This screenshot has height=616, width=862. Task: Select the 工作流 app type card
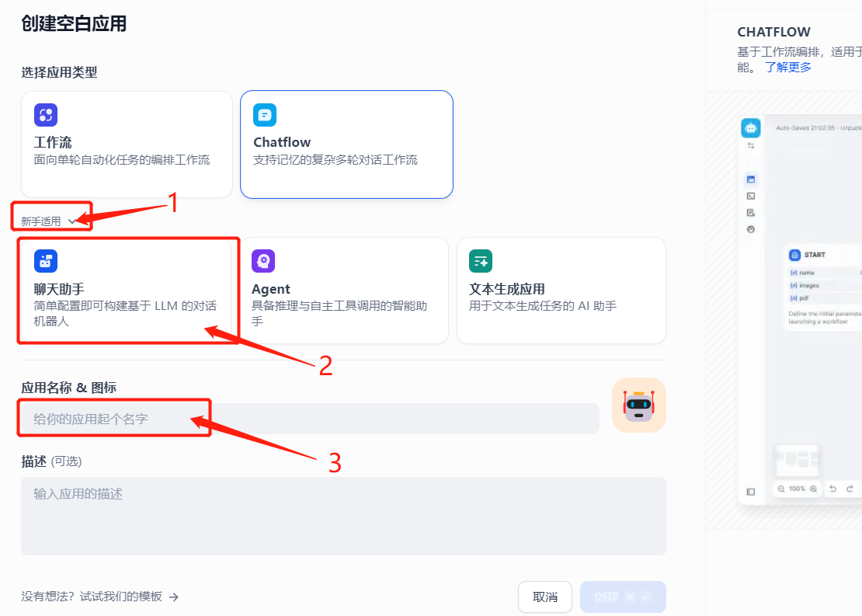[127, 144]
